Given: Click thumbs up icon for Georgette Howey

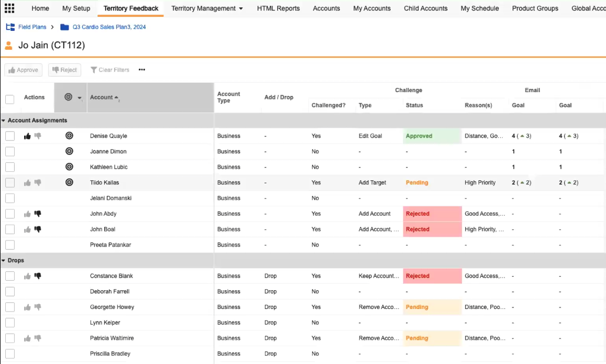Looking at the screenshot, I should 27,307.
